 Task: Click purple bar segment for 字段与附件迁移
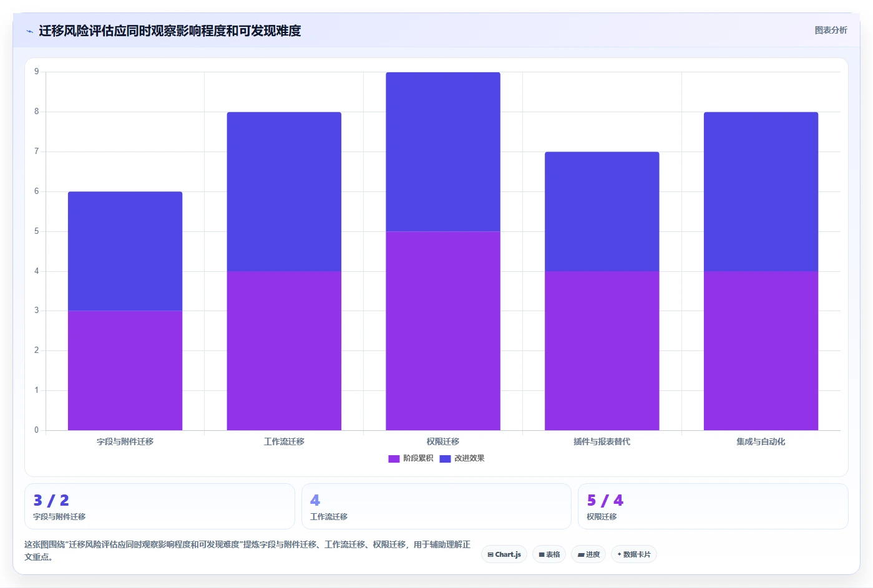tap(125, 370)
